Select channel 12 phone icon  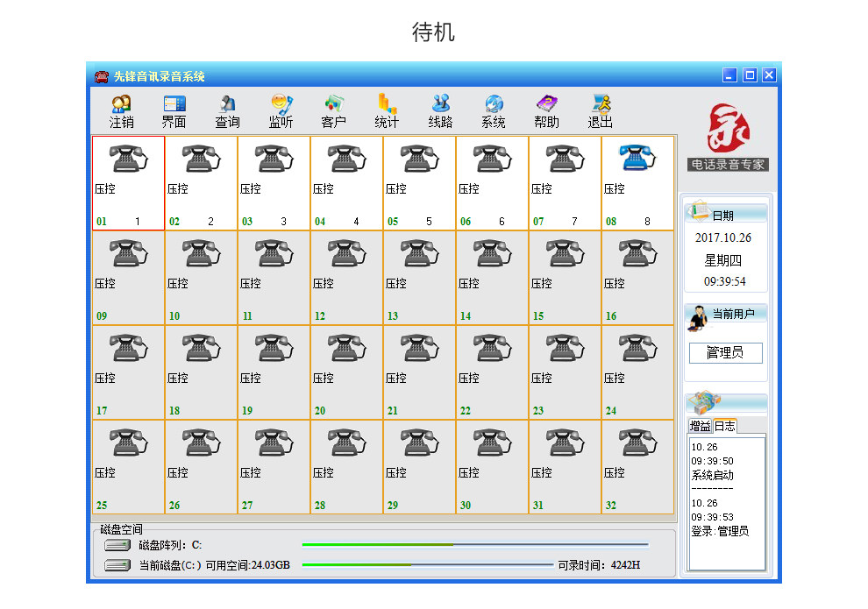tap(347, 253)
